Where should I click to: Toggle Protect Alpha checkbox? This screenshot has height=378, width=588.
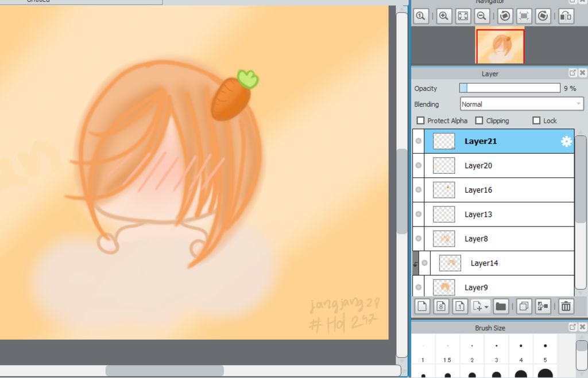tap(420, 120)
